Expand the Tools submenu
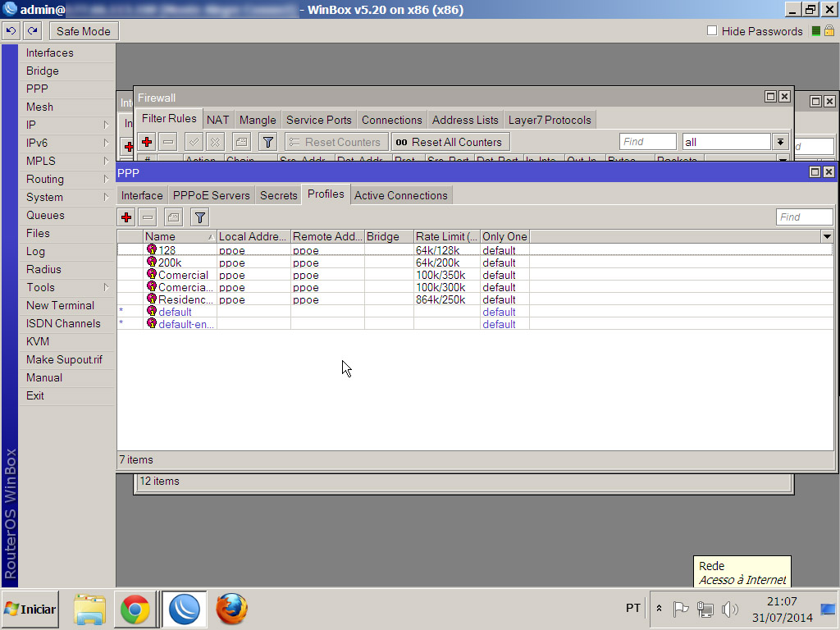 (x=106, y=287)
